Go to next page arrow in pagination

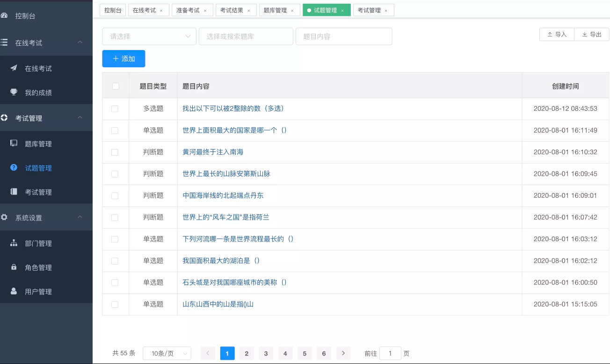[343, 353]
